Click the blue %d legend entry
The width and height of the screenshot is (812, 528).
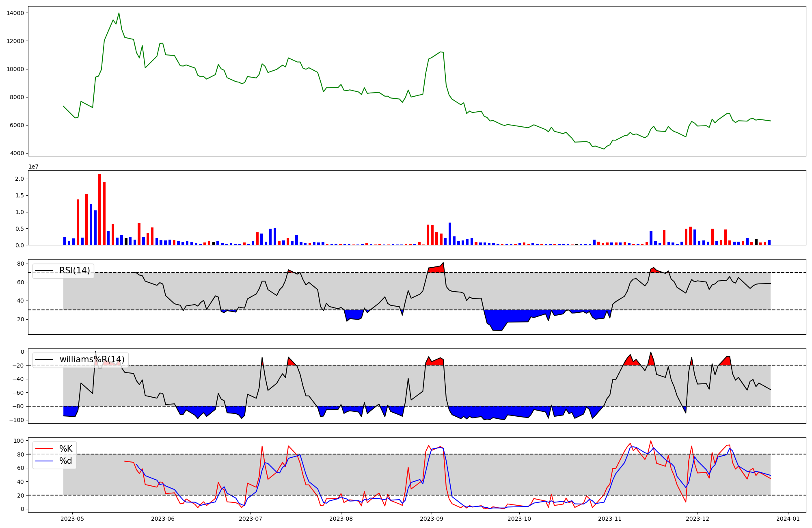pyautogui.click(x=65, y=461)
